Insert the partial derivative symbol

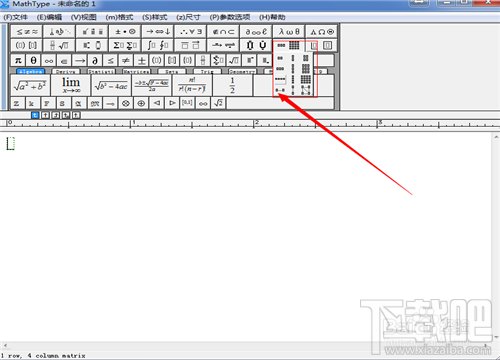click(x=95, y=60)
